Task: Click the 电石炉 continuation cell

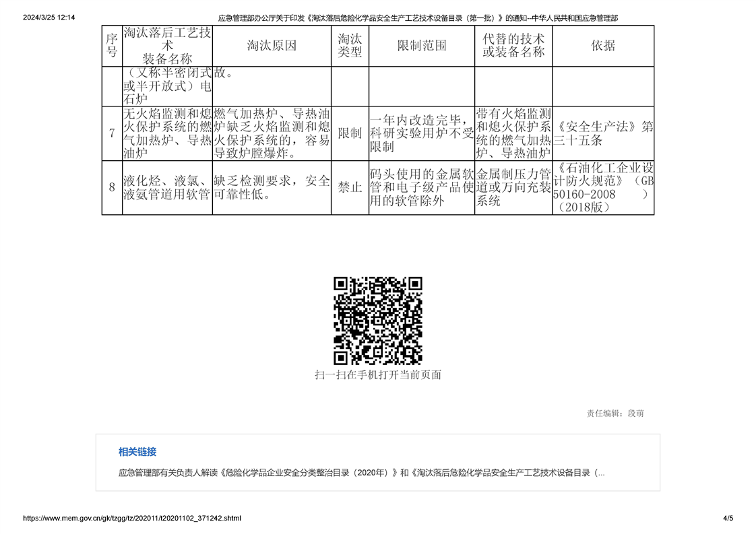Action: coord(167,87)
